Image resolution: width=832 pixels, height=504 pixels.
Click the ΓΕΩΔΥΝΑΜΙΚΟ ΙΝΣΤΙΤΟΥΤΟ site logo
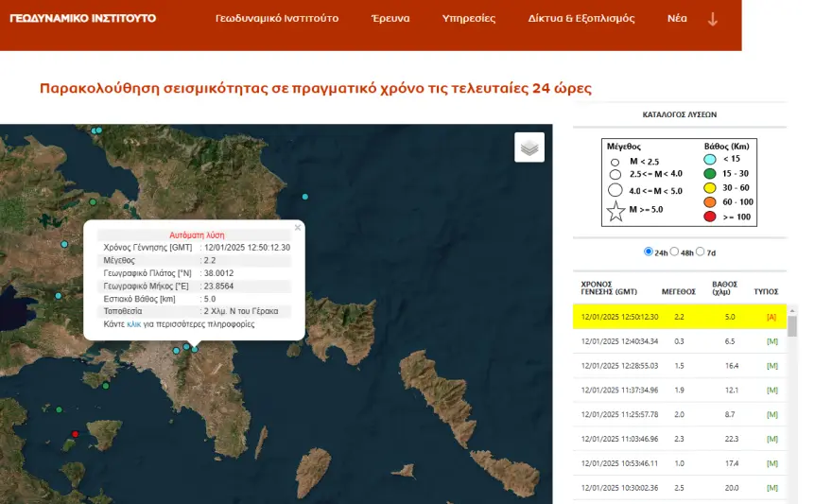83,19
